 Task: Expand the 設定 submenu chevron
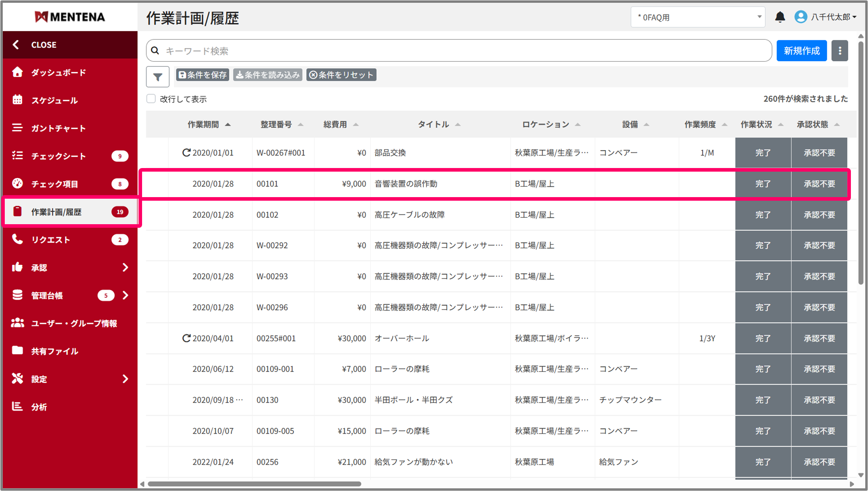tap(125, 379)
